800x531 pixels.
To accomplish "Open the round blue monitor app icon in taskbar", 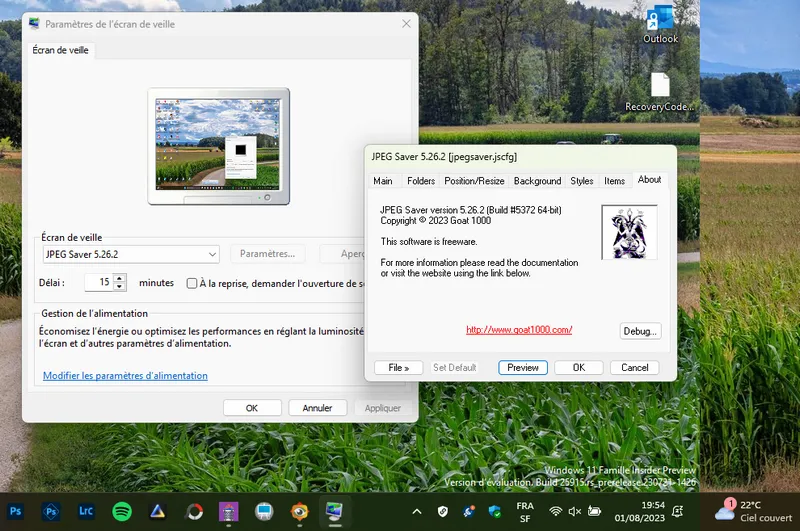I will 264,511.
